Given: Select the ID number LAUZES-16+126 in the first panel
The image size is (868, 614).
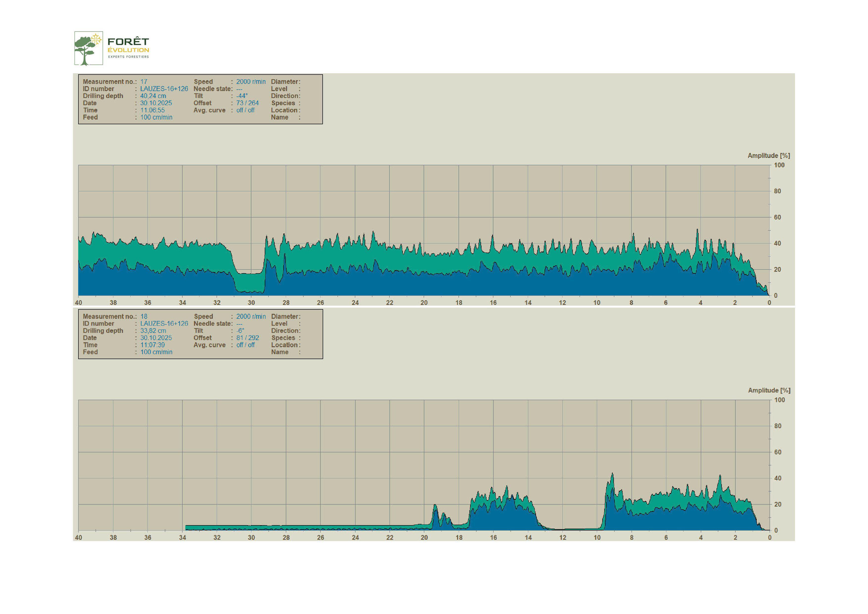Looking at the screenshot, I should point(164,89).
